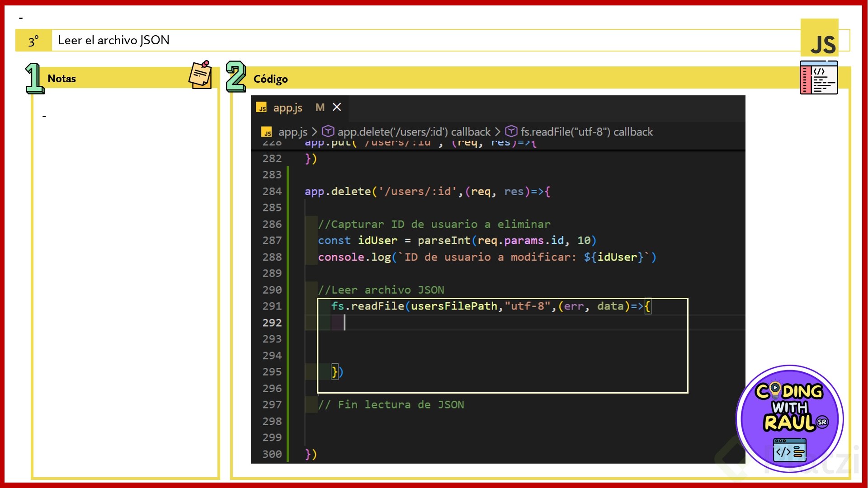Click the Coding With Raul logo
868x488 pixels.
coord(789,419)
